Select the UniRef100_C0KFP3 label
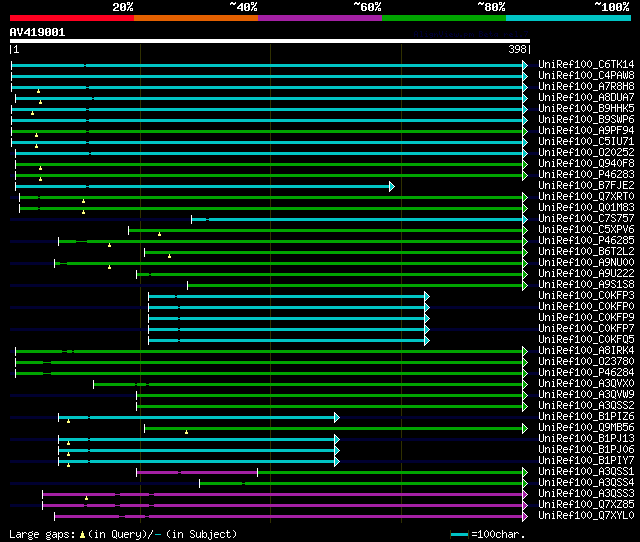 (586, 296)
